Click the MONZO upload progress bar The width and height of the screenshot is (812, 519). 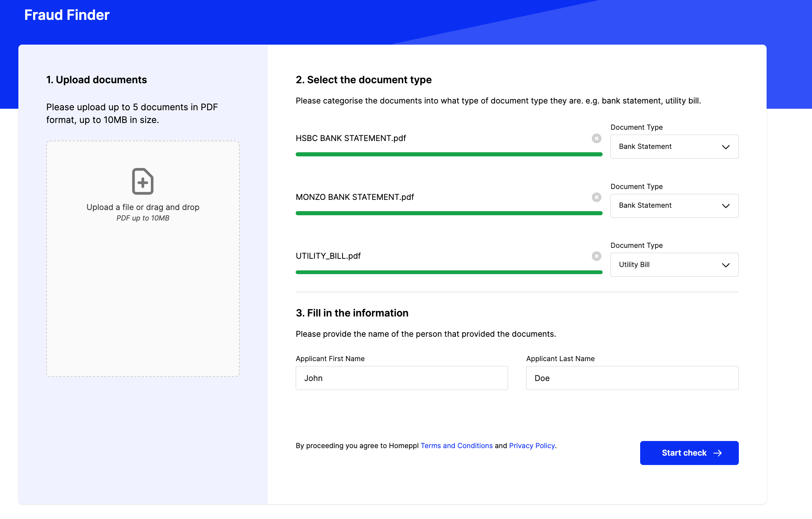[449, 213]
